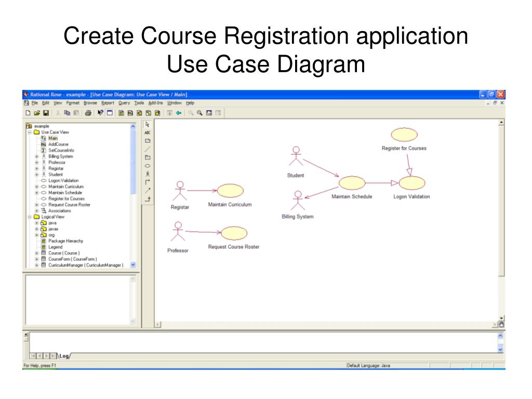This screenshot has height=399, width=532.
Task: Open the Query menu
Action: [124, 103]
